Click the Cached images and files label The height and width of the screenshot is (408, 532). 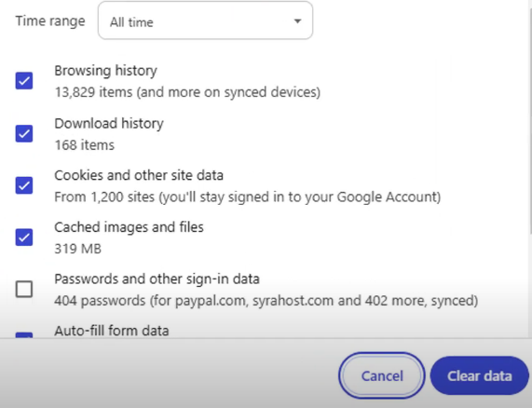point(129,227)
